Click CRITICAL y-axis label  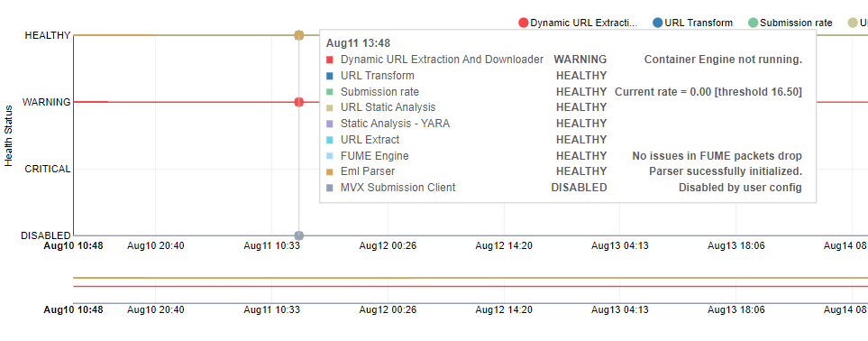coord(48,169)
